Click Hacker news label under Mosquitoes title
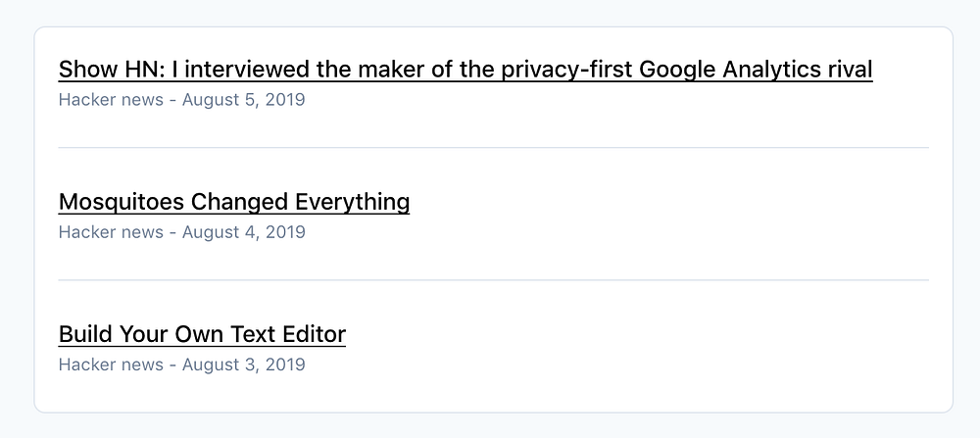 tap(111, 232)
